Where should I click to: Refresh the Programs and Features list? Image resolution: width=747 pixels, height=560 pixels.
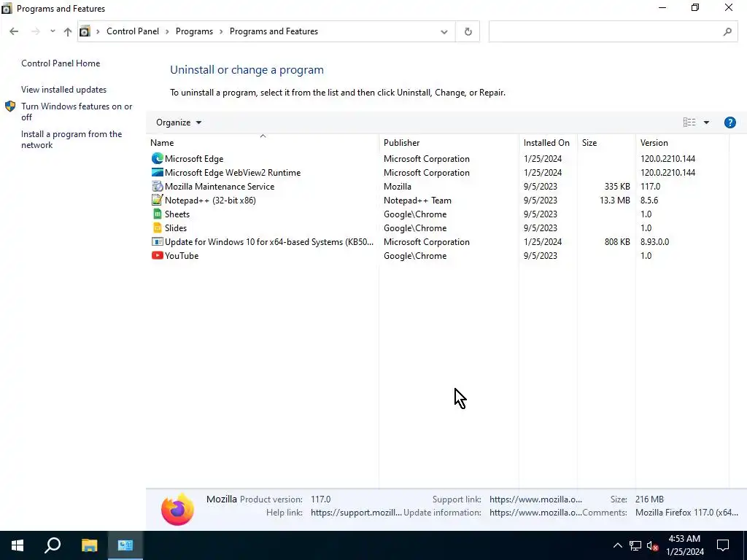click(x=468, y=31)
